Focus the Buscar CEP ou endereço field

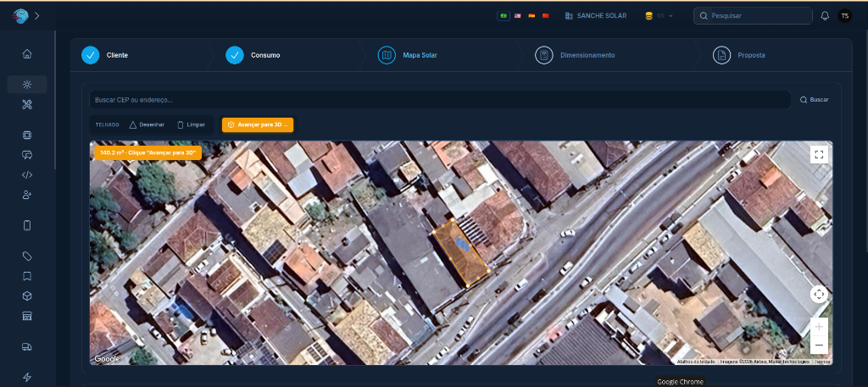click(440, 100)
